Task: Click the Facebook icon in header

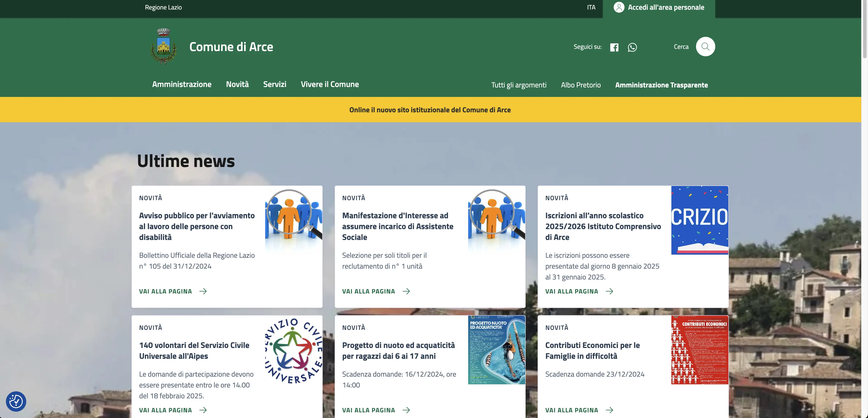Action: tap(614, 47)
